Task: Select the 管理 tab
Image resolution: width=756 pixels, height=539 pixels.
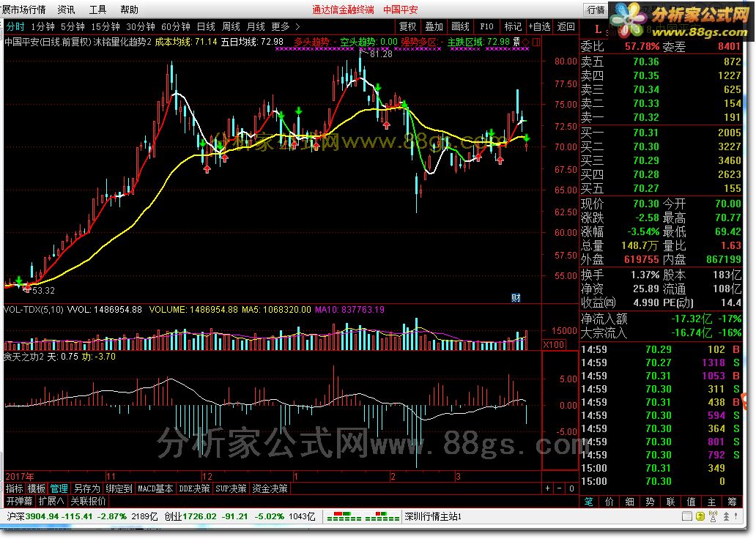Action: tap(59, 488)
